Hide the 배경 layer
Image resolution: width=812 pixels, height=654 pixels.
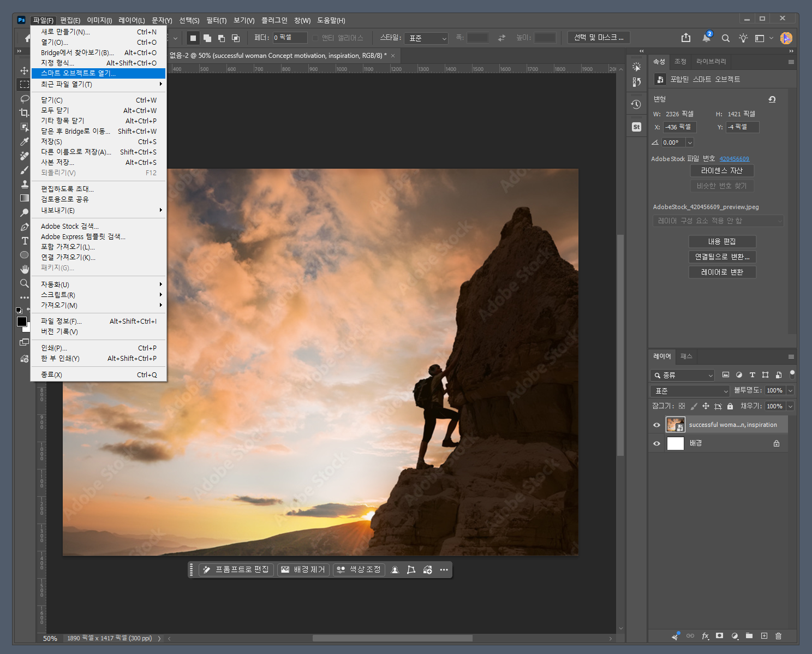click(656, 443)
